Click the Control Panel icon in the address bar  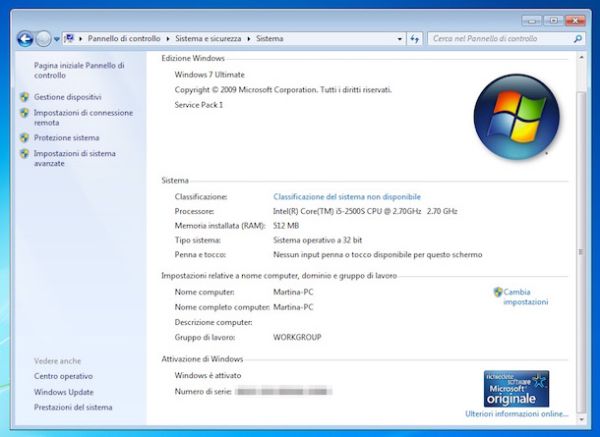pyautogui.click(x=70, y=39)
